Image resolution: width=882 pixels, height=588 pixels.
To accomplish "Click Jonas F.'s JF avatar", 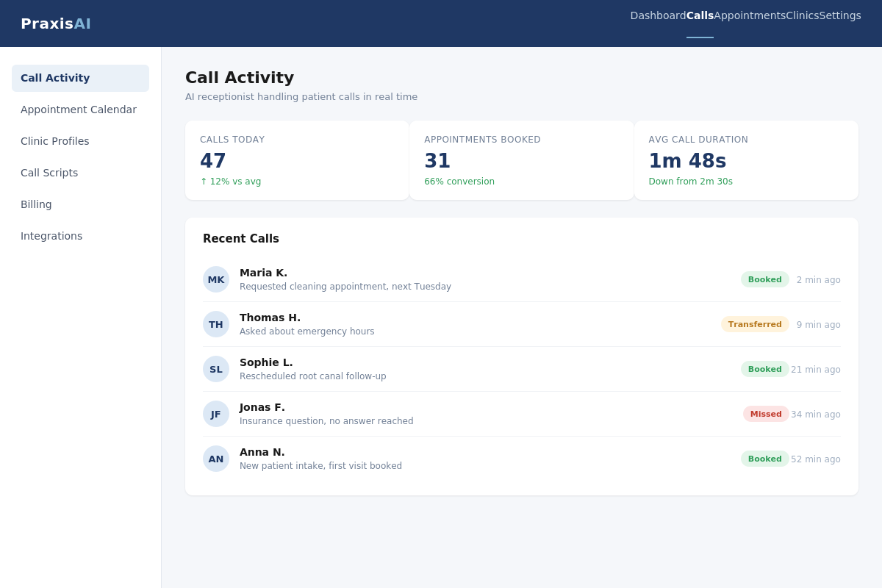I will 216,414.
